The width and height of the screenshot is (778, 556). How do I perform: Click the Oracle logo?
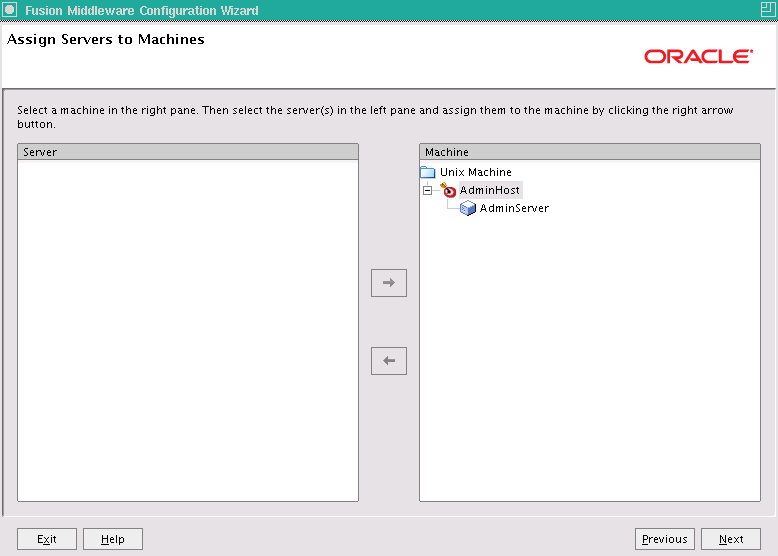[x=698, y=57]
